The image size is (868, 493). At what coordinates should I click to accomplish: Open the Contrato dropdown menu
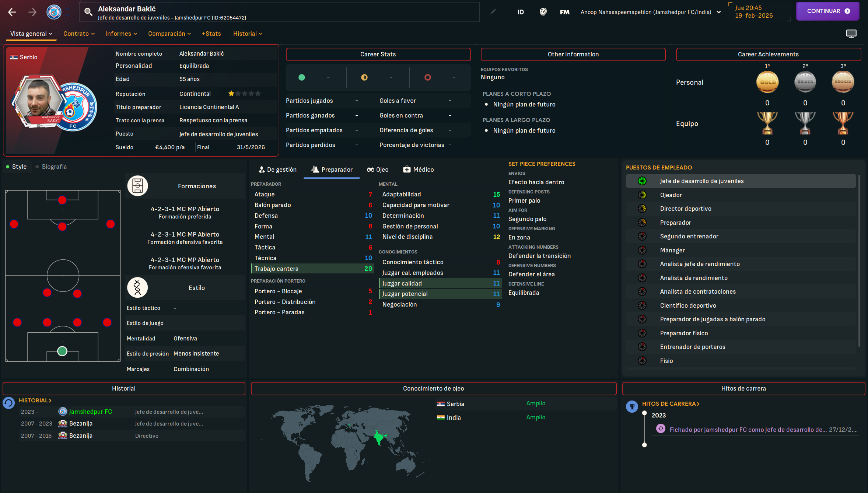tap(79, 34)
